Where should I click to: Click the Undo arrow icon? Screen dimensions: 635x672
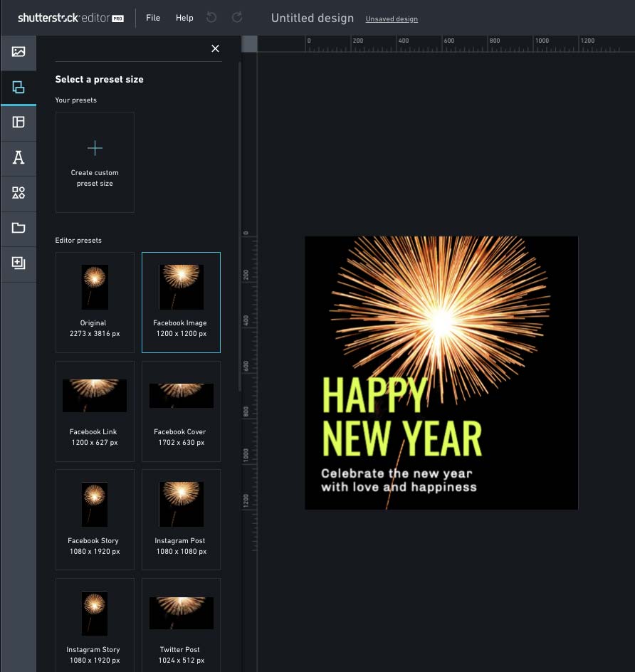[211, 18]
